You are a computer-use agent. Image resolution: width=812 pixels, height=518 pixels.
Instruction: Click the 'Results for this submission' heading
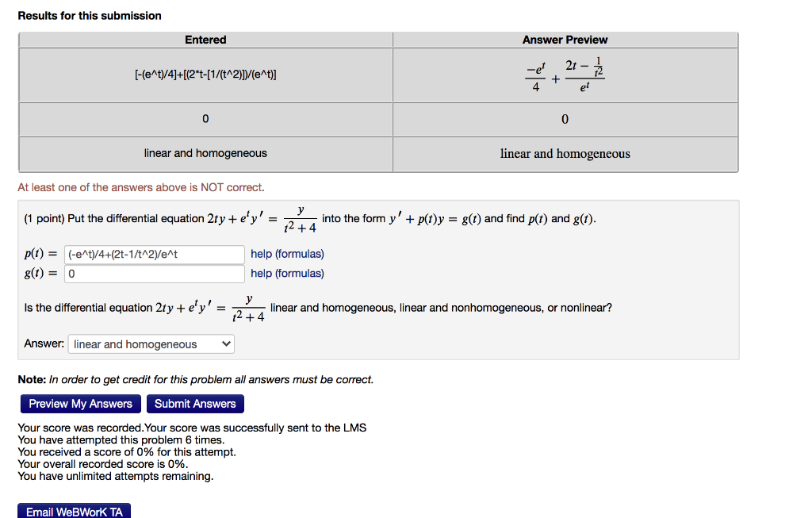point(89,15)
